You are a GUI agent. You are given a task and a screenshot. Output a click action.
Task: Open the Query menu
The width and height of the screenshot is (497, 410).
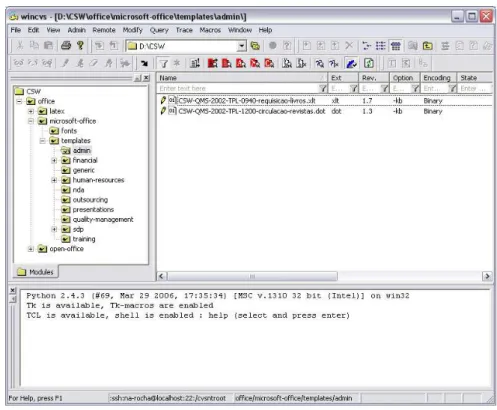click(x=159, y=30)
